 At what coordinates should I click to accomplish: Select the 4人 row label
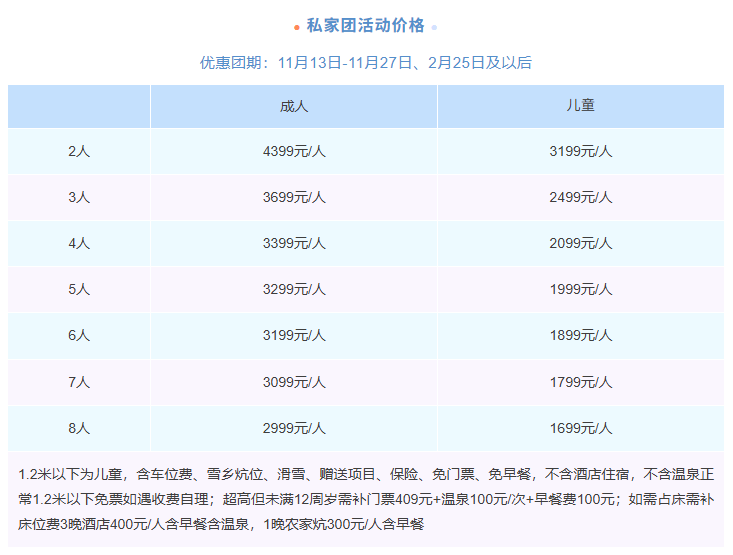tap(79, 243)
